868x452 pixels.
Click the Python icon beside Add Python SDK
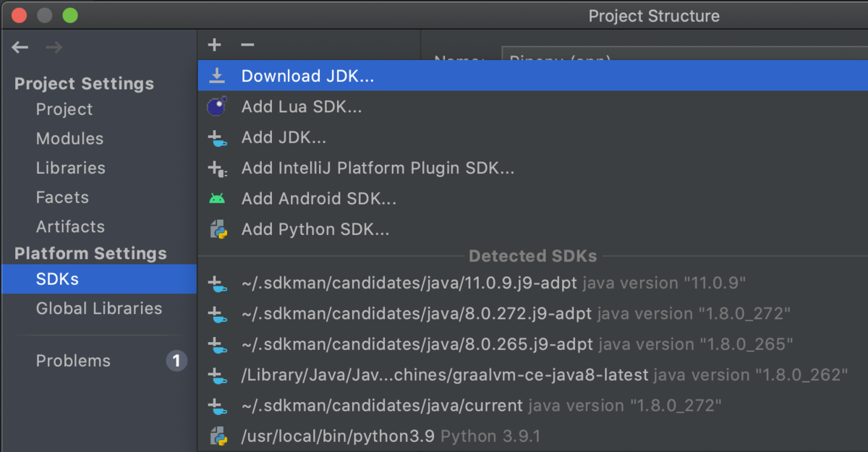click(218, 230)
